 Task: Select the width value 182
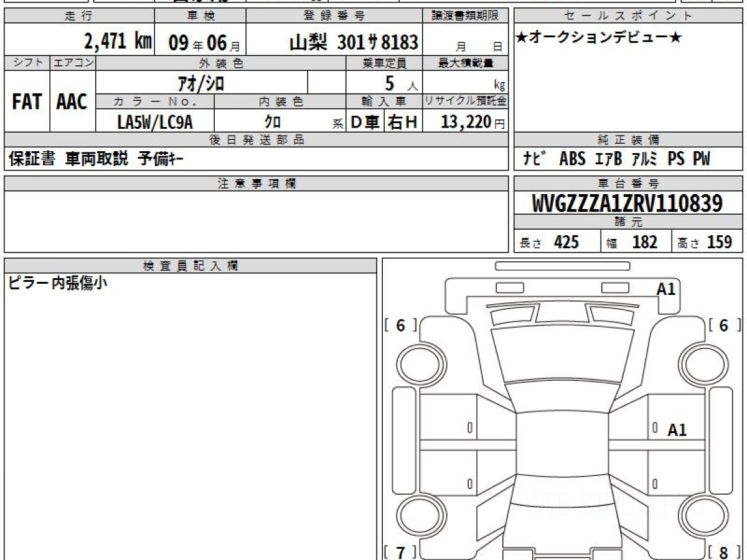pyautogui.click(x=644, y=241)
